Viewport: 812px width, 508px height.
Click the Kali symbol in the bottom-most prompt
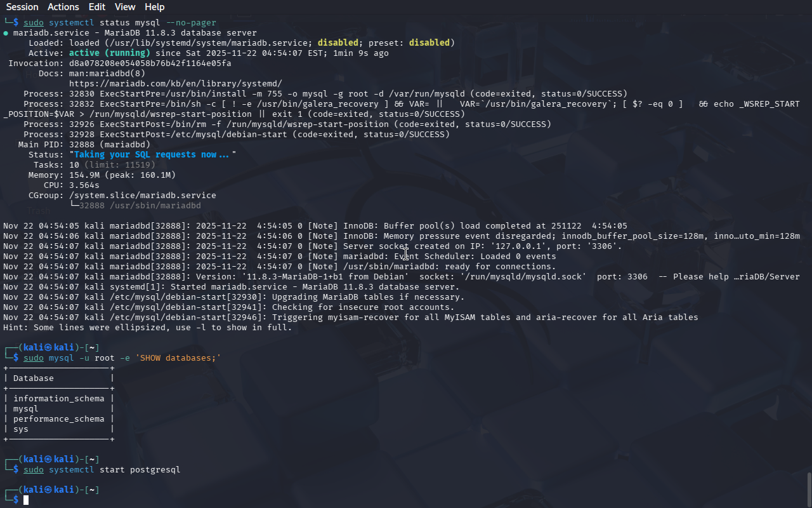point(49,490)
